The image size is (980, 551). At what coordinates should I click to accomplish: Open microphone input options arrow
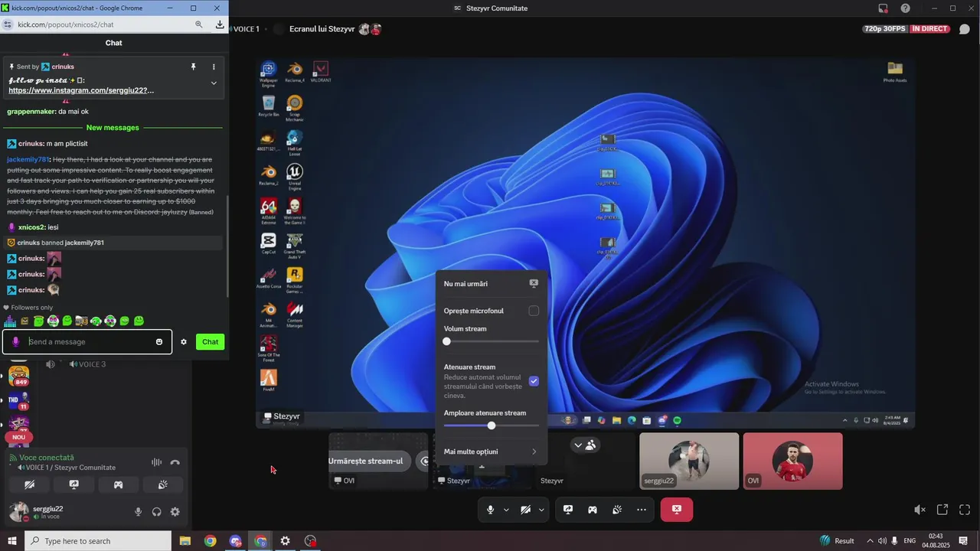coord(506,510)
